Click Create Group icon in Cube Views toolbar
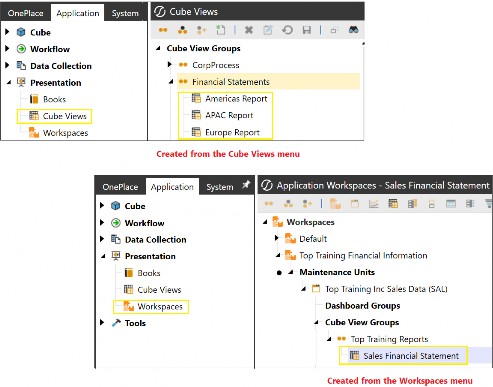This screenshot has width=493, height=387. click(163, 30)
